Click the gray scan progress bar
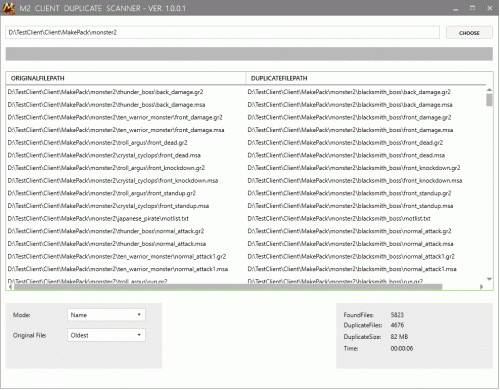Image resolution: width=500 pixels, height=390 pixels. click(249, 54)
